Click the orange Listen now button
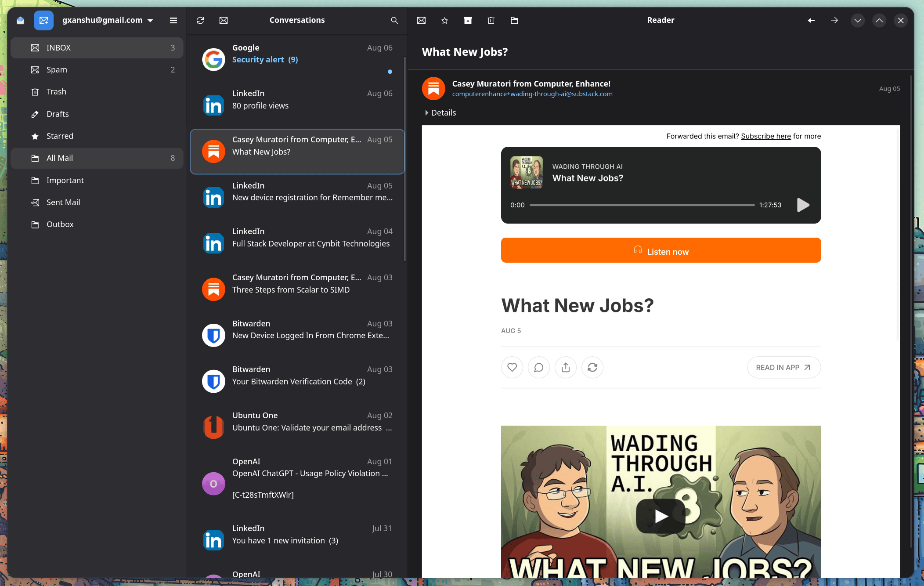Screen dimensions: 924x586 pos(661,250)
